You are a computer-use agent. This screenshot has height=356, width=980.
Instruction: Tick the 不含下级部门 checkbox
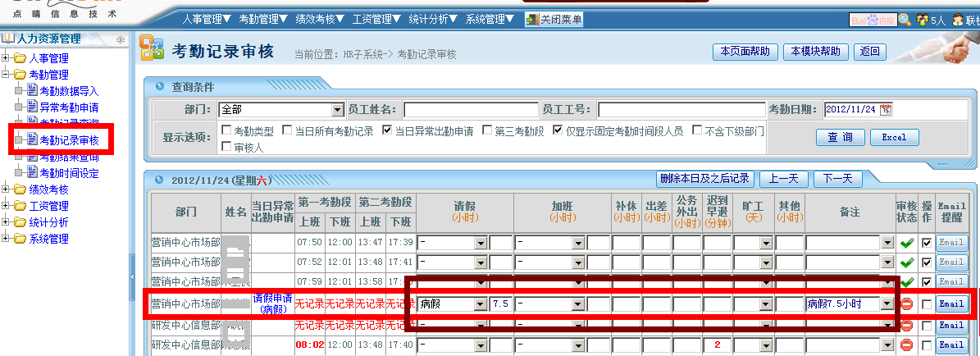point(697,130)
